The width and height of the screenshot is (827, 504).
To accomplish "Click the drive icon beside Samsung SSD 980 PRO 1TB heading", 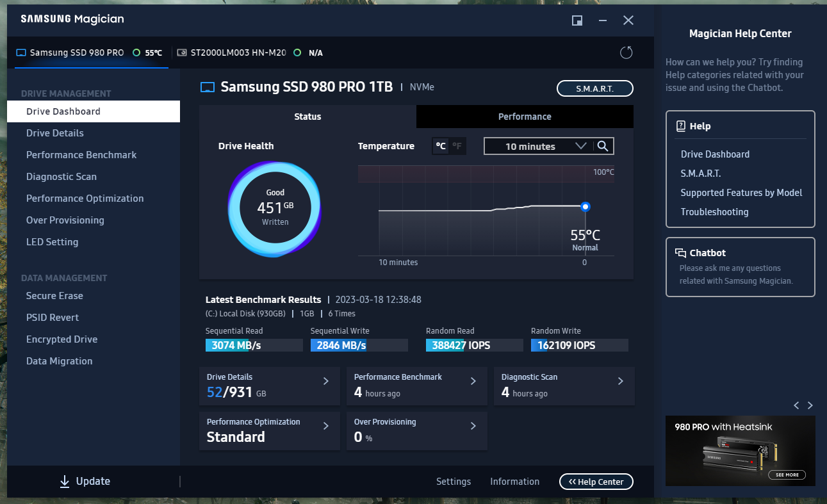I will click(208, 87).
